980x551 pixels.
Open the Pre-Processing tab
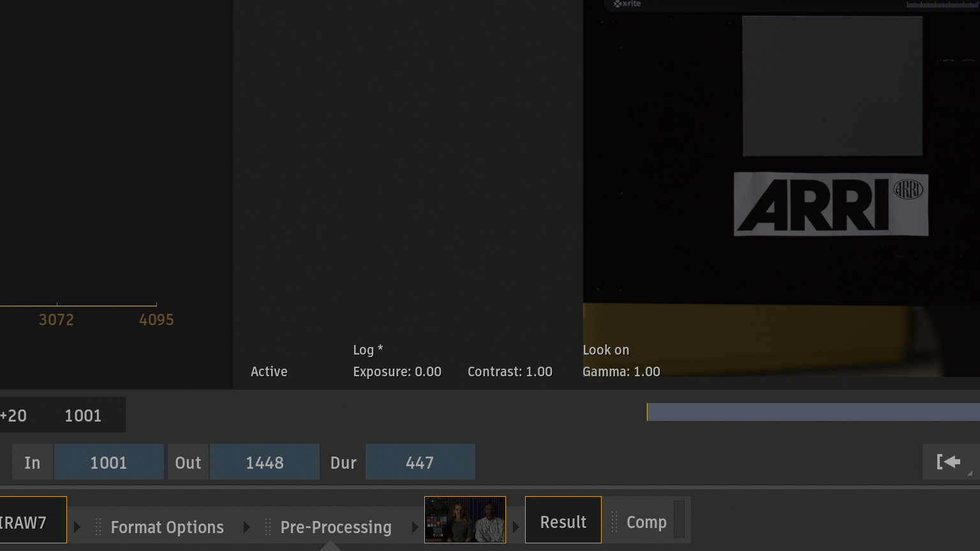336,527
